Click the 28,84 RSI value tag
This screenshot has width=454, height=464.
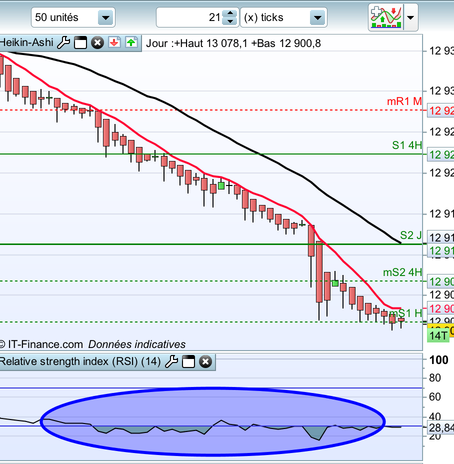tap(441, 428)
